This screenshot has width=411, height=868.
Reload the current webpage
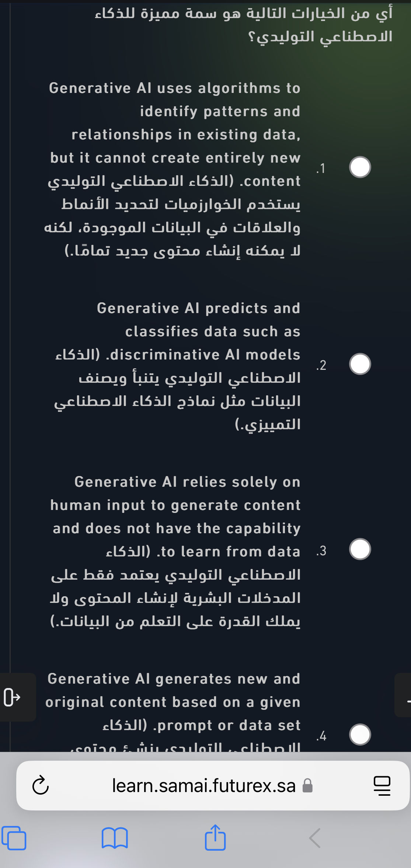pyautogui.click(x=41, y=785)
